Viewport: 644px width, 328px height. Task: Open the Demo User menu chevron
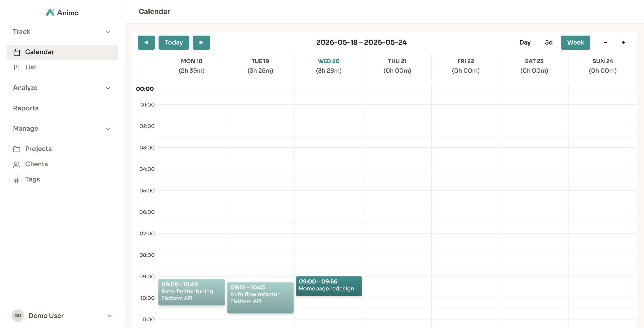coord(110,316)
